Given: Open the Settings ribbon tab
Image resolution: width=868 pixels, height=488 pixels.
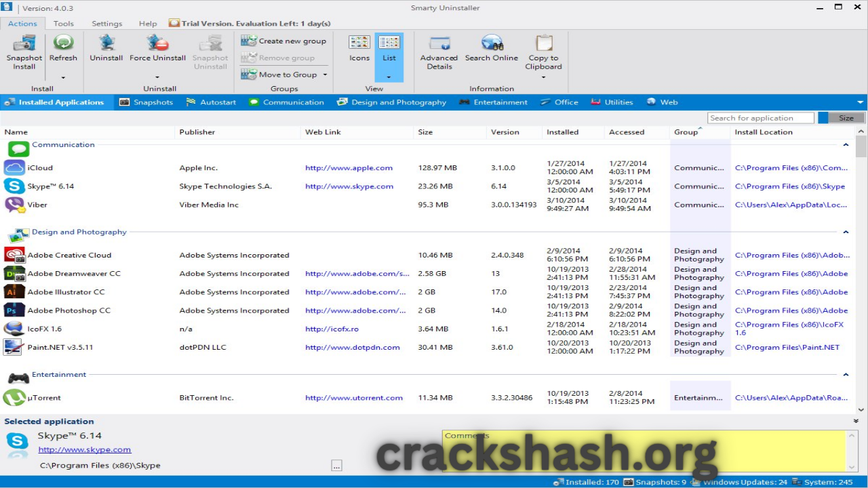Looking at the screenshot, I should [107, 23].
